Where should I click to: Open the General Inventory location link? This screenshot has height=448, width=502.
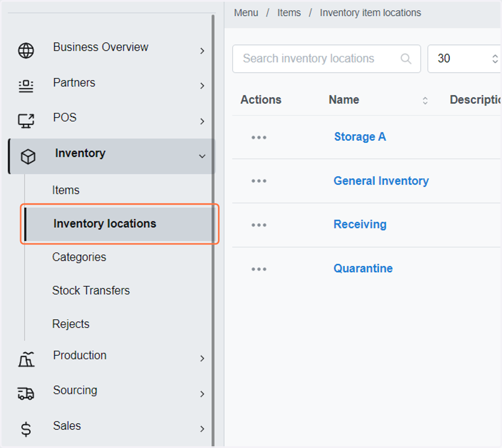click(381, 181)
